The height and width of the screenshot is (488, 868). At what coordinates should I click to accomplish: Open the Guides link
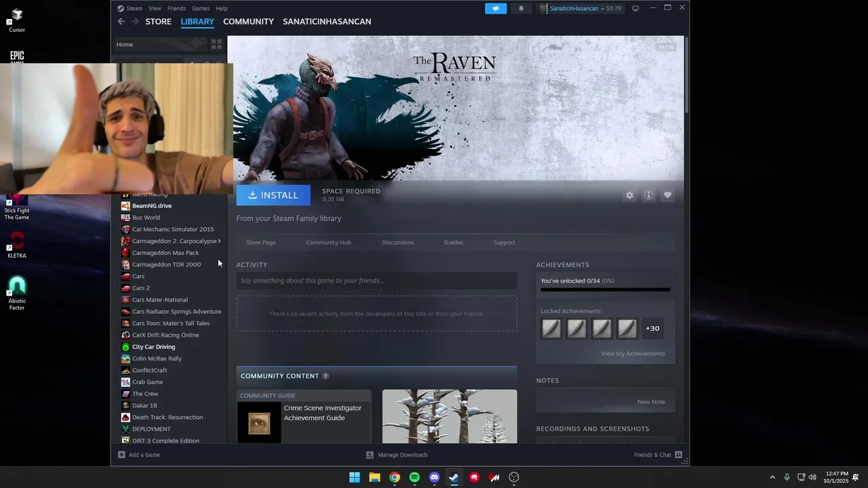(454, 242)
